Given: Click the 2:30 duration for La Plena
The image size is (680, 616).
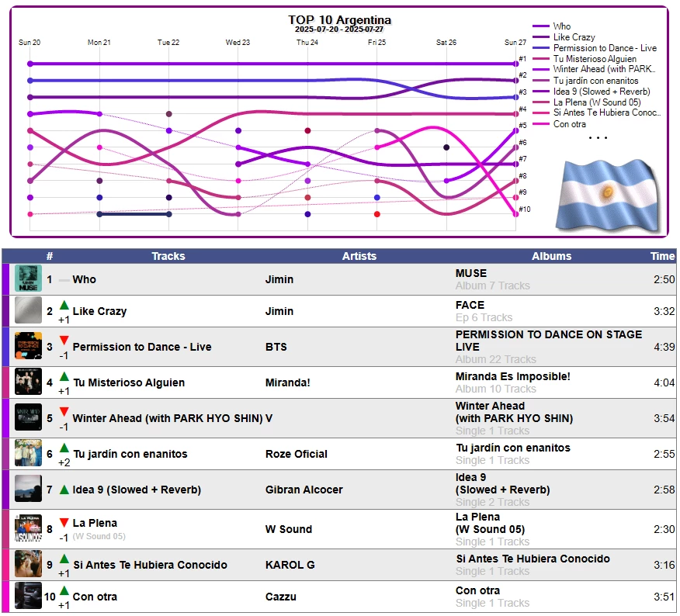Looking at the screenshot, I should 664,529.
